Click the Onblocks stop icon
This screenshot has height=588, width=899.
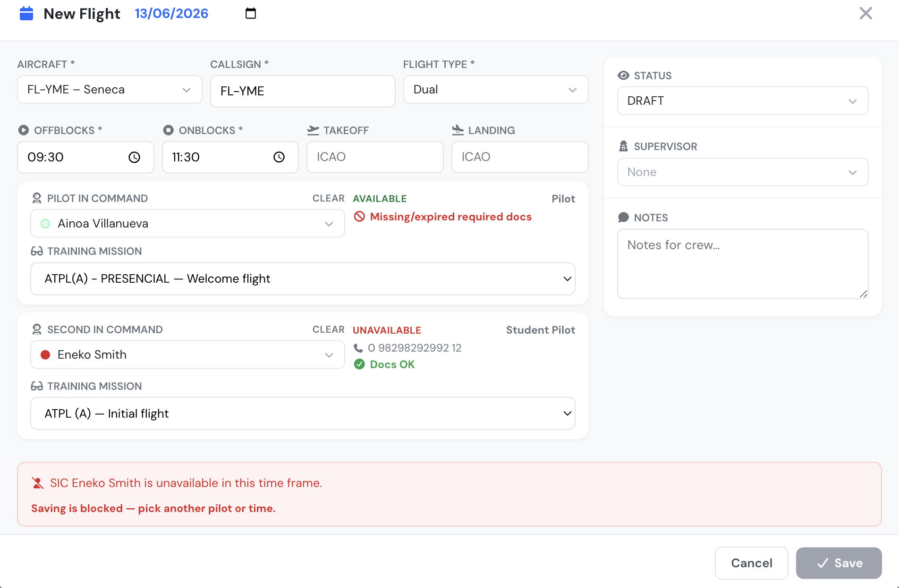click(x=168, y=130)
